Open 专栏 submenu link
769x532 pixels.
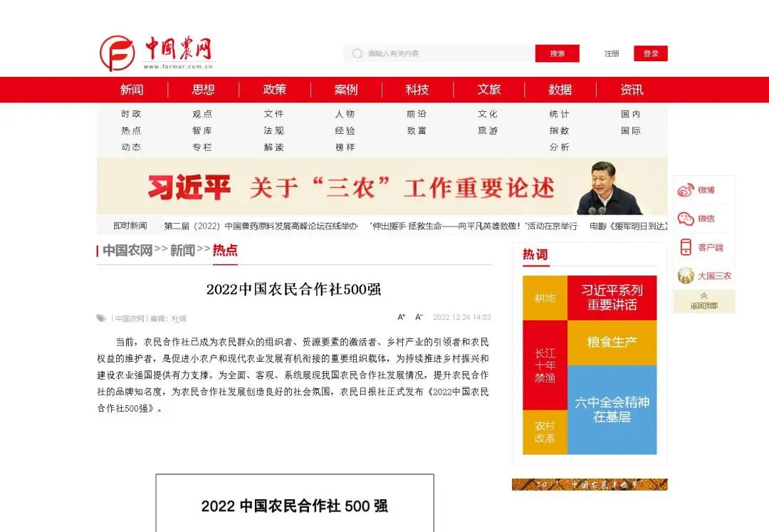202,147
